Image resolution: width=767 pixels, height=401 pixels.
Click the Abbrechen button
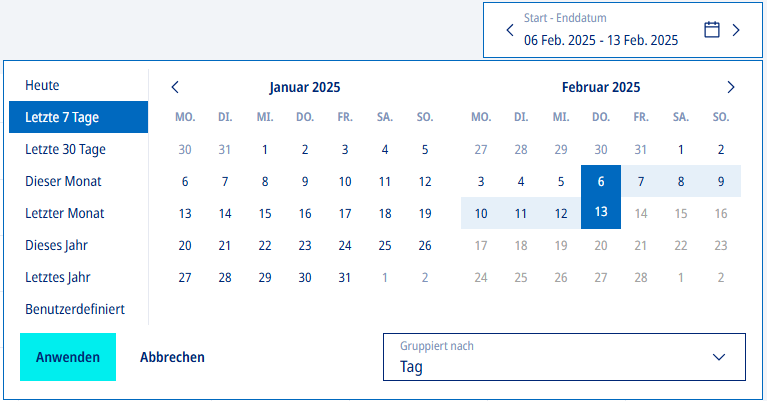tap(172, 357)
